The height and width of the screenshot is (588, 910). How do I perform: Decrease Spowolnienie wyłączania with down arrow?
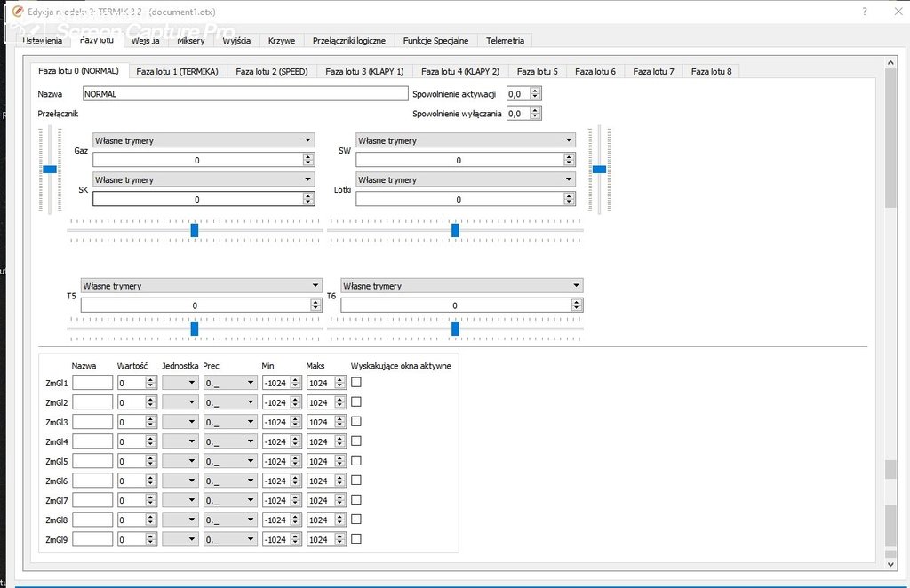[535, 116]
